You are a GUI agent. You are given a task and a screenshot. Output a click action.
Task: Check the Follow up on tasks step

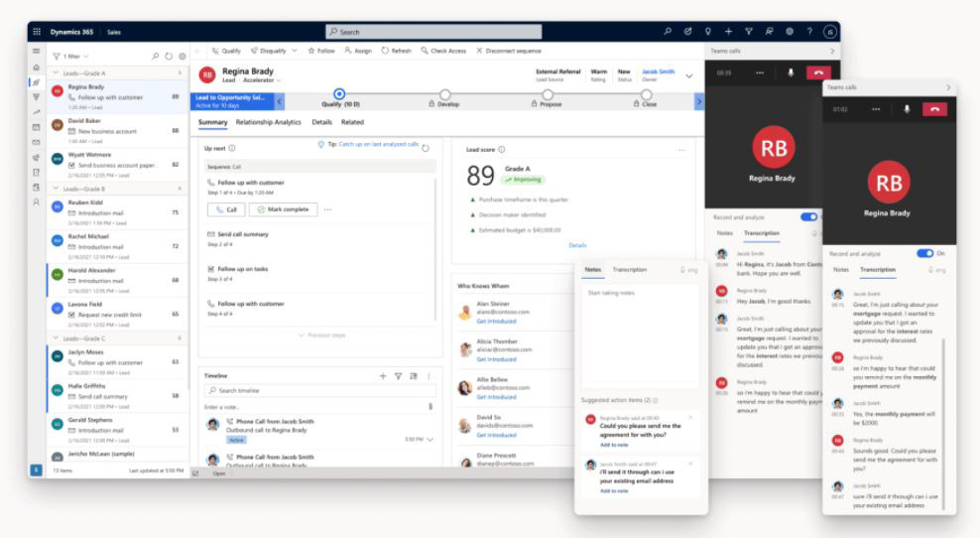210,269
